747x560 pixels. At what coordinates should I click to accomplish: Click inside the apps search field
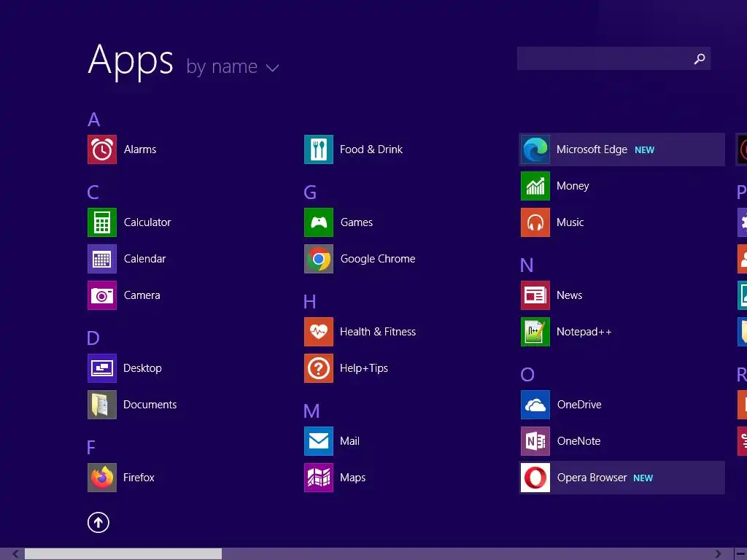click(614, 58)
